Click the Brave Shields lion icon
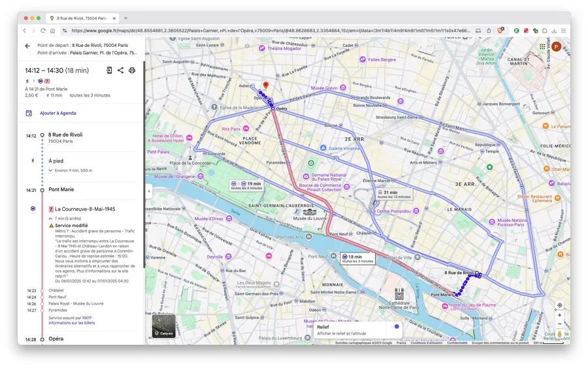588x368 pixels. (500, 30)
